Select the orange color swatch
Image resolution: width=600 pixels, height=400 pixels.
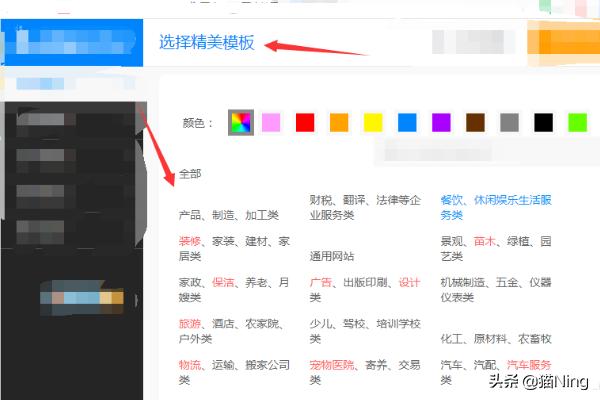point(339,122)
